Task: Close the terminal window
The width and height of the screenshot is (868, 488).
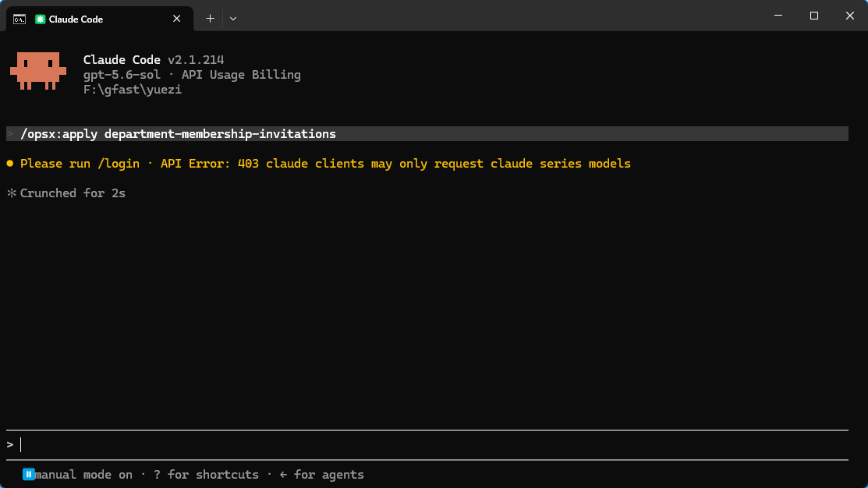Action: click(x=850, y=16)
